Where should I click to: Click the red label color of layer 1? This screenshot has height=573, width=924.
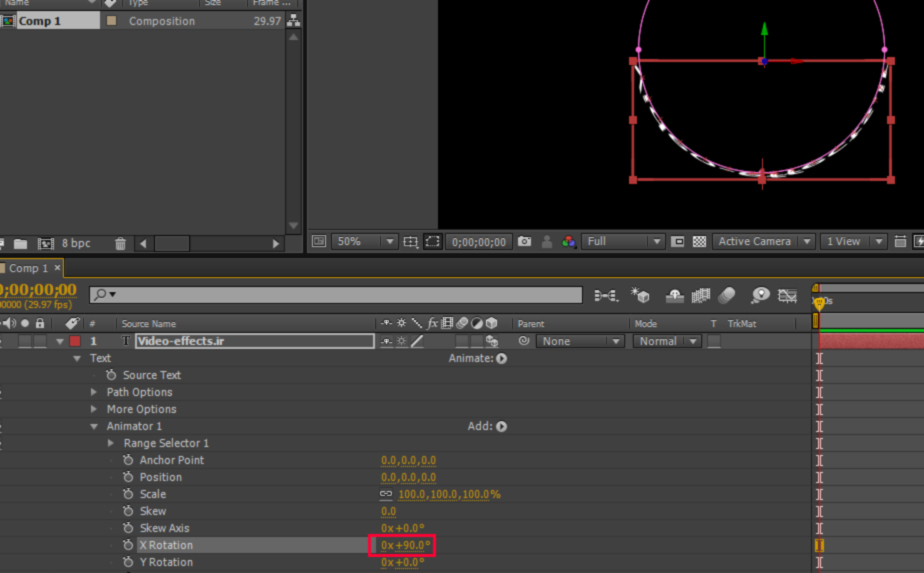(x=75, y=341)
